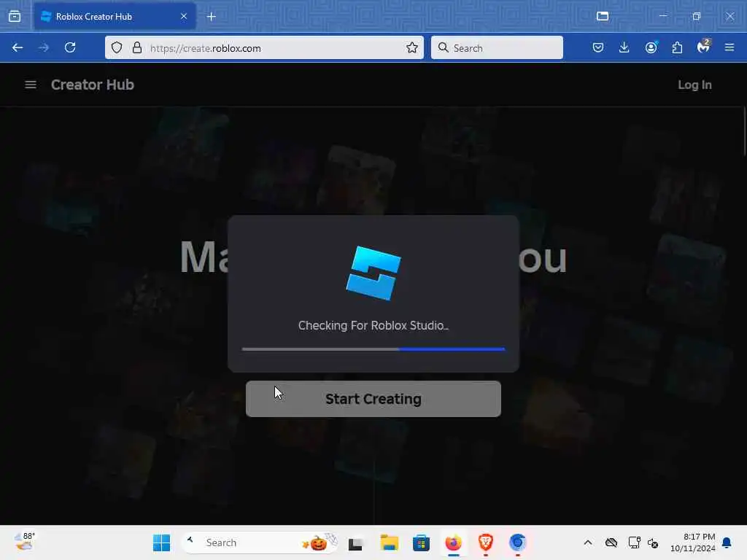
Task: Click the Log In link
Action: click(x=694, y=85)
